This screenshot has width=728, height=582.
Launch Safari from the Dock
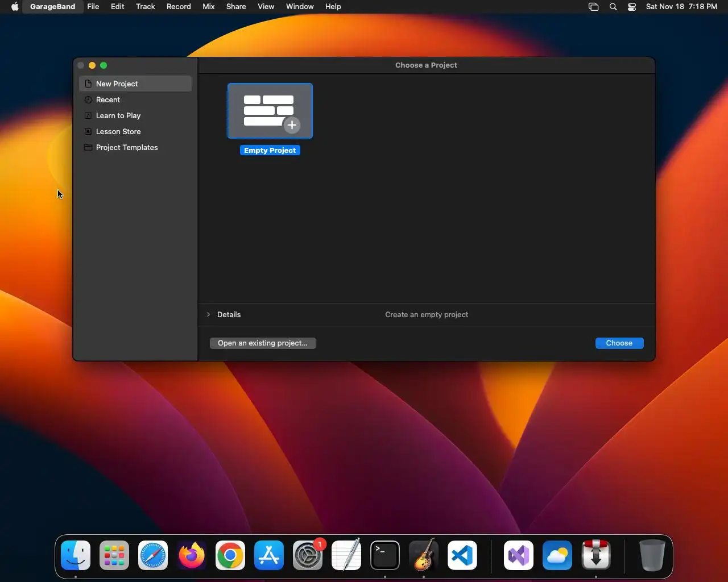click(x=153, y=555)
